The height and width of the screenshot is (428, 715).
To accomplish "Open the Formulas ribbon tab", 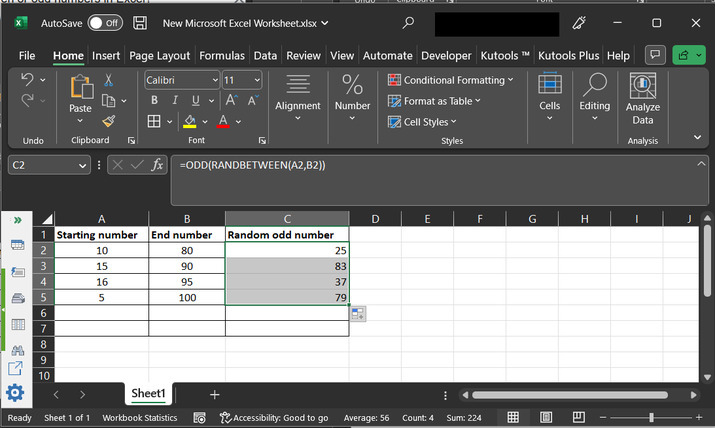I will pos(221,56).
